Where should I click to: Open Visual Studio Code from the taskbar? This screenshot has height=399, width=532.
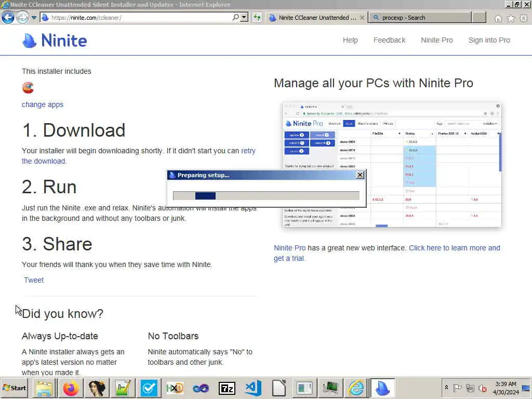pos(253,388)
